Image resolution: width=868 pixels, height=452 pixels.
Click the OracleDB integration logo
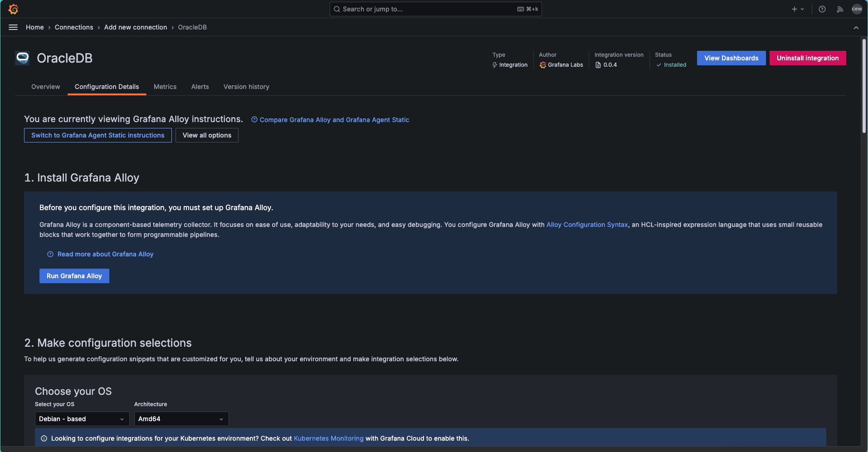[x=22, y=58]
